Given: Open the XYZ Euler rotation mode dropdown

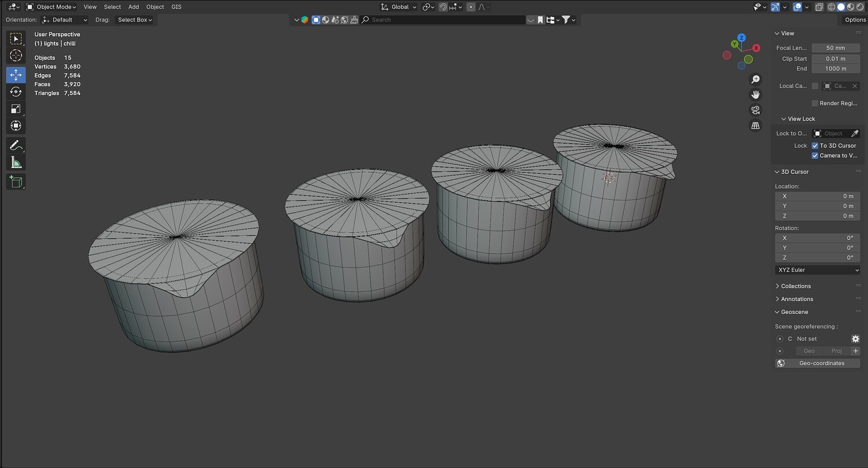Looking at the screenshot, I should click(x=817, y=270).
